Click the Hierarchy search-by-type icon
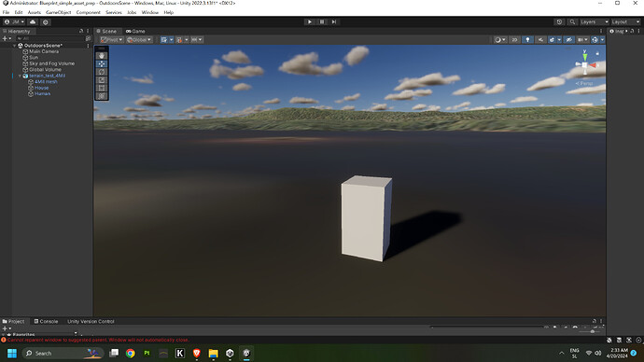The height and width of the screenshot is (362, 644). pyautogui.click(x=88, y=38)
